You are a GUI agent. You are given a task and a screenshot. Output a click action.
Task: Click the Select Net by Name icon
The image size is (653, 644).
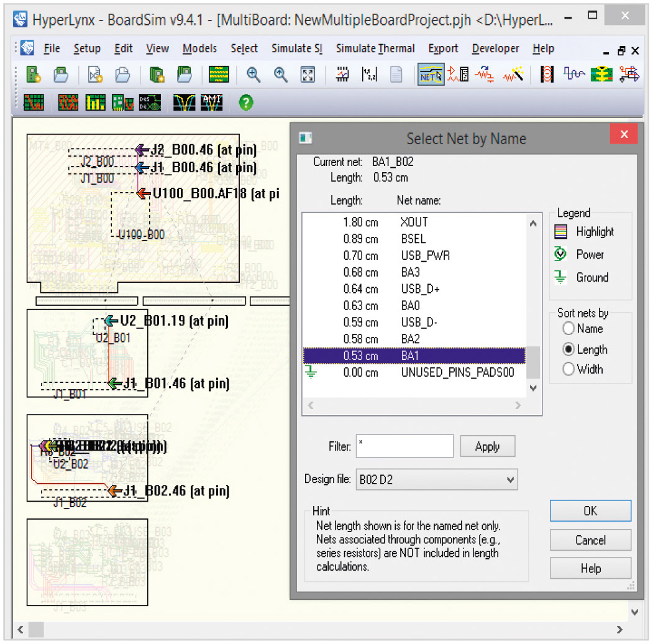(431, 75)
